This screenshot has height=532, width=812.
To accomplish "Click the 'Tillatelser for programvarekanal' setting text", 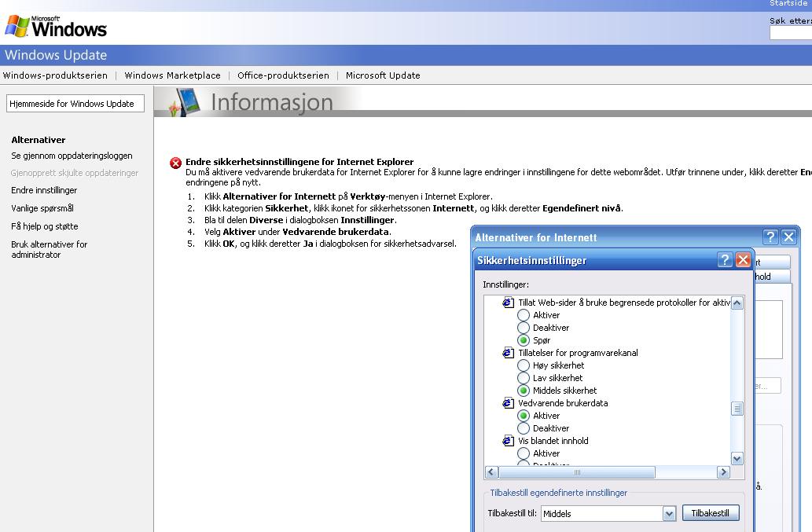I will tap(578, 353).
